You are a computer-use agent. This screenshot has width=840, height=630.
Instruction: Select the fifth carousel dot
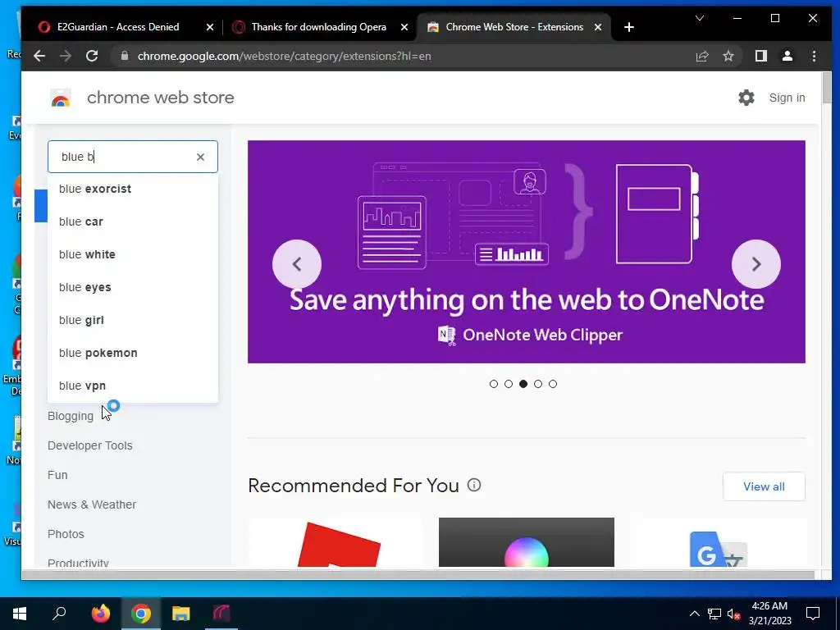[553, 384]
